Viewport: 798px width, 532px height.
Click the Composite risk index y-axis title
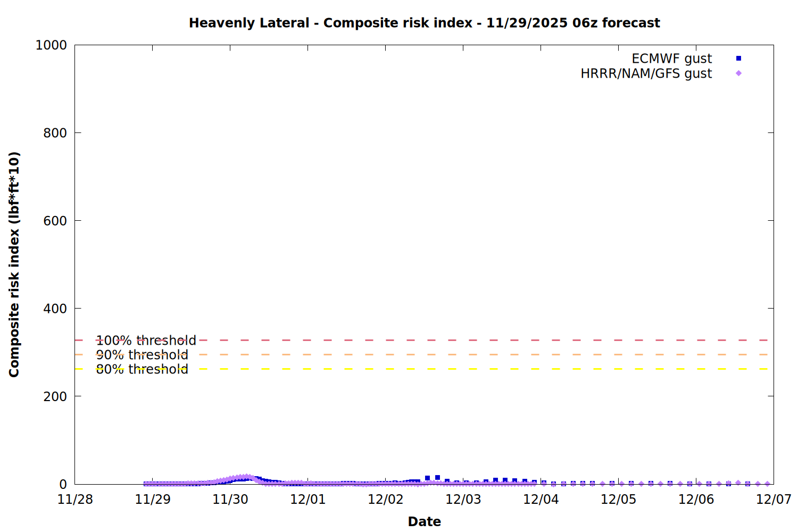pos(14,264)
